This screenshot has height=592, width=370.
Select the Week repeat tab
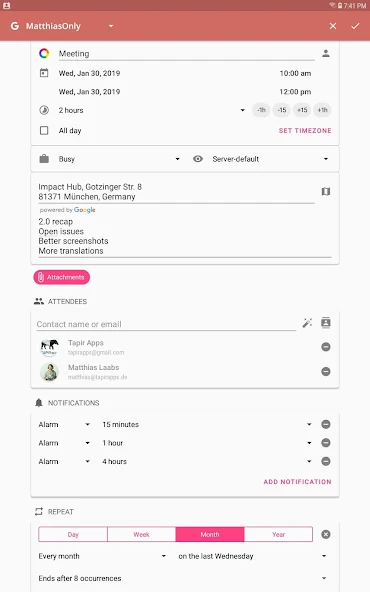tap(141, 534)
